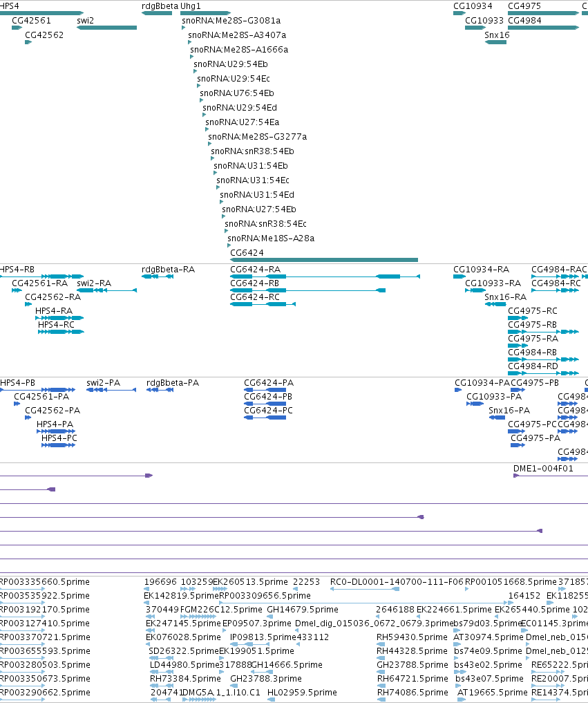Image resolution: width=588 pixels, height=703 pixels.
Task: Click EST EK224661.5prime
Action: click(x=454, y=610)
